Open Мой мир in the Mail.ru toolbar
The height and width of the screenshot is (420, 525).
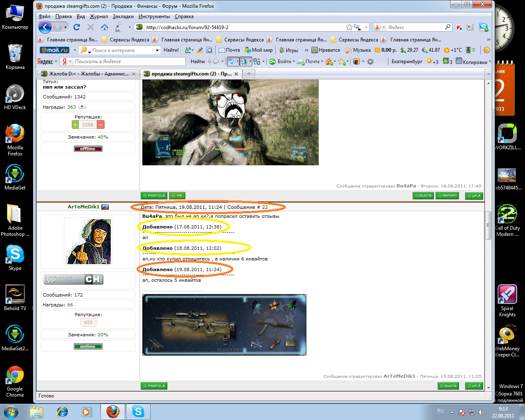click(x=258, y=50)
